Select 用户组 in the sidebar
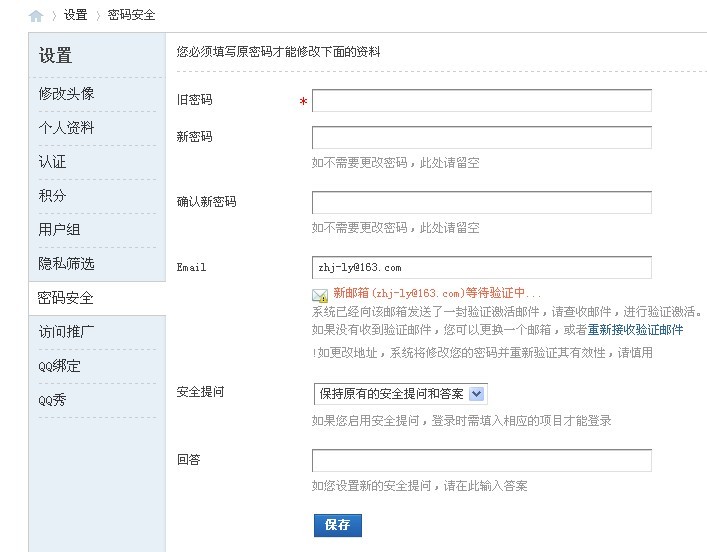This screenshot has height=552, width=707. tap(60, 229)
